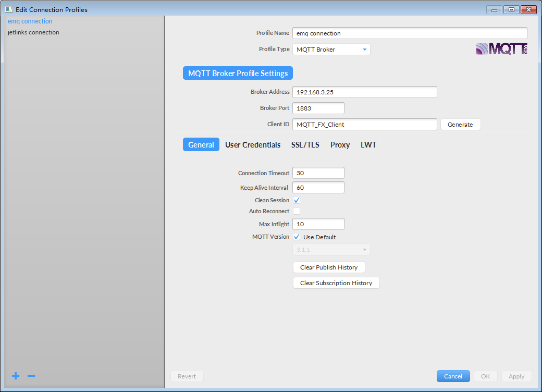The height and width of the screenshot is (392, 542).
Task: Click the MQTT logo image
Action: (501, 48)
